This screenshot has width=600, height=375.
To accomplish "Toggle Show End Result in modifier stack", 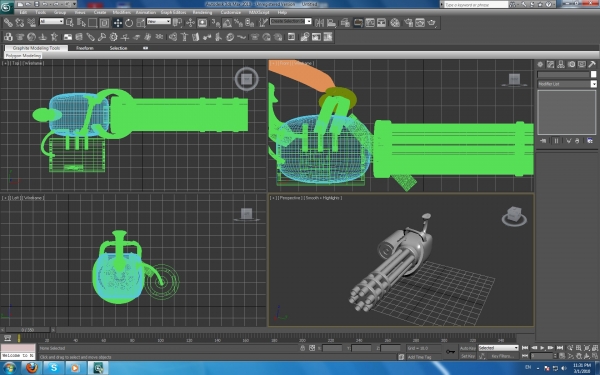I will (x=556, y=141).
